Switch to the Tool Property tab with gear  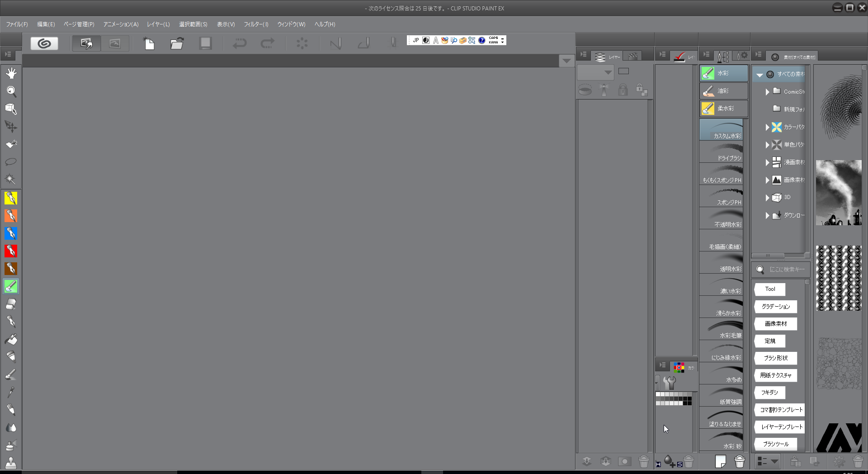pyautogui.click(x=742, y=56)
